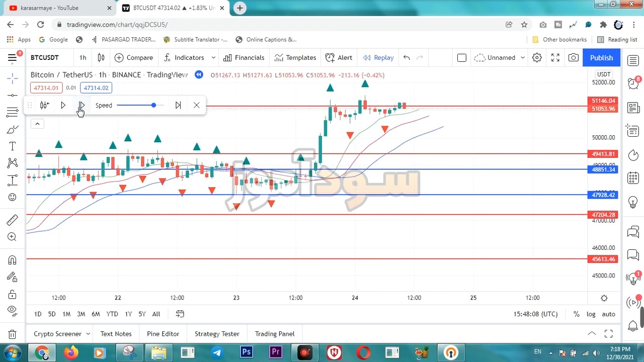Open Financials menu
This screenshot has height=362, width=644.
click(x=244, y=58)
